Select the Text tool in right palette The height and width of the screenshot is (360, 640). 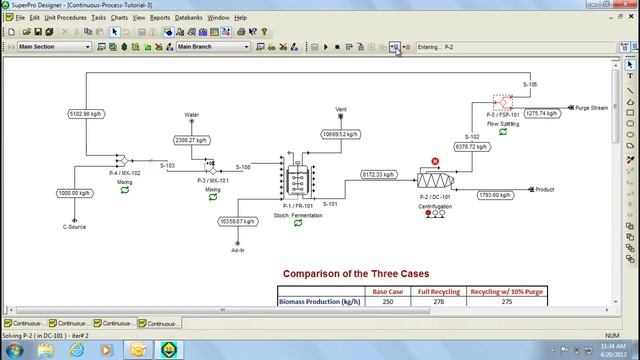pyautogui.click(x=630, y=76)
